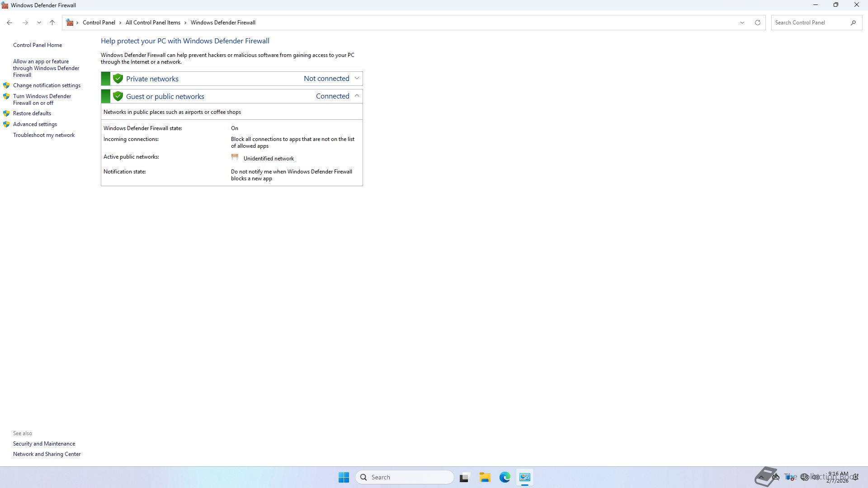
Task: Open the address bar history dropdown
Action: coord(742,23)
